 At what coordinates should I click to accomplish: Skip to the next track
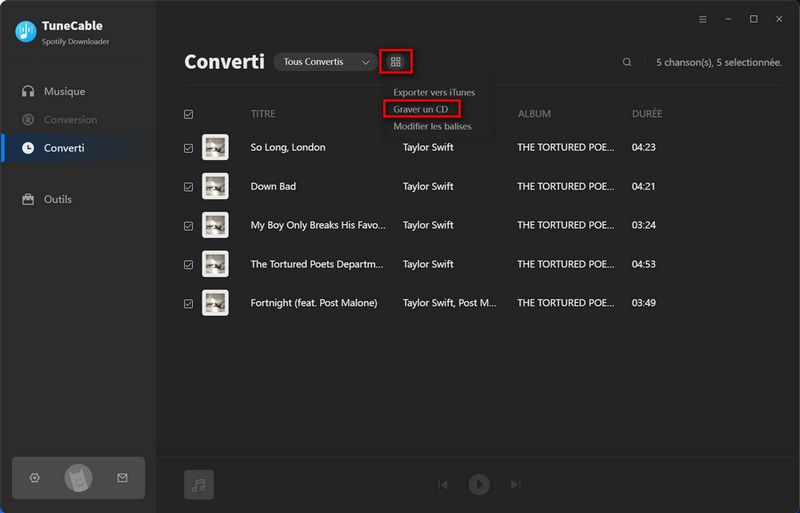pyautogui.click(x=516, y=485)
